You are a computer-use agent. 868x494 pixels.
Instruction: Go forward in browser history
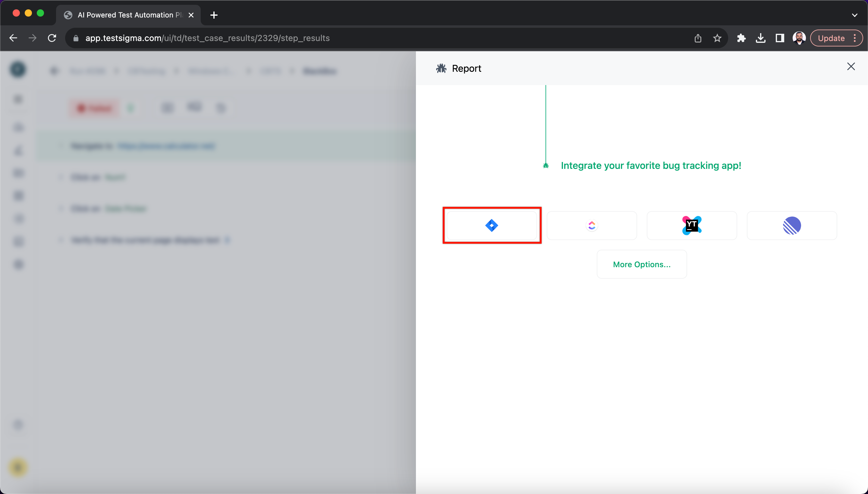pyautogui.click(x=33, y=38)
